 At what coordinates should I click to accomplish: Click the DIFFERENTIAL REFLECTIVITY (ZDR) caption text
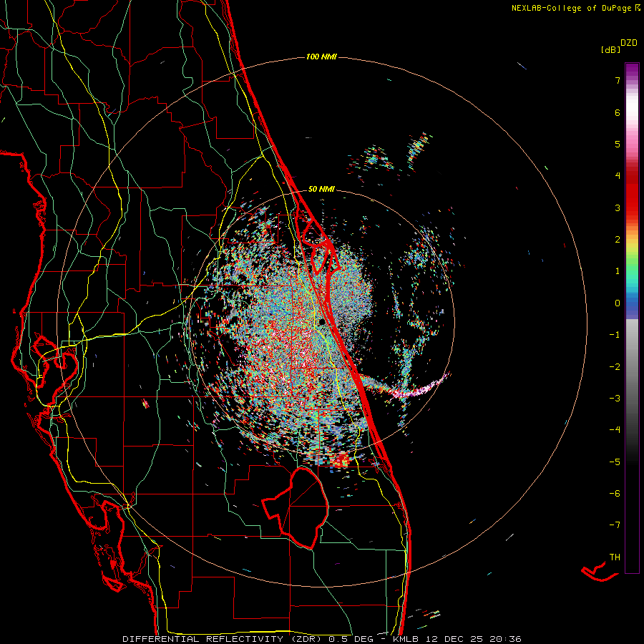coord(223,639)
